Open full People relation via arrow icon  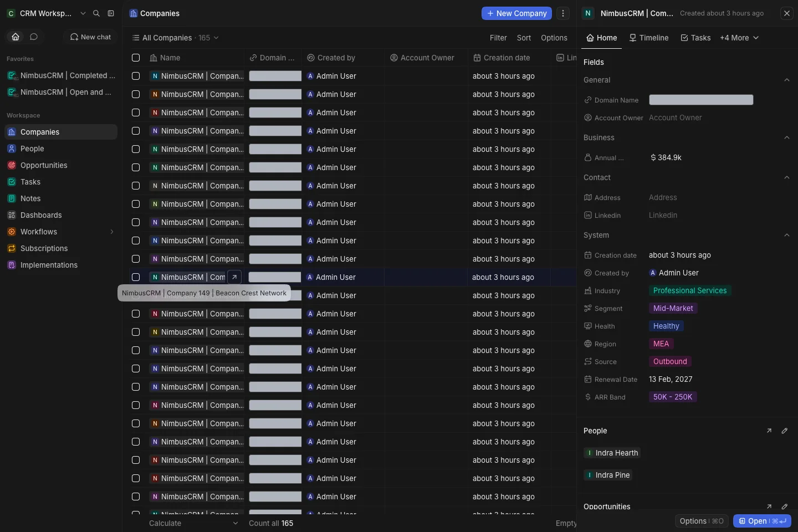(769, 431)
